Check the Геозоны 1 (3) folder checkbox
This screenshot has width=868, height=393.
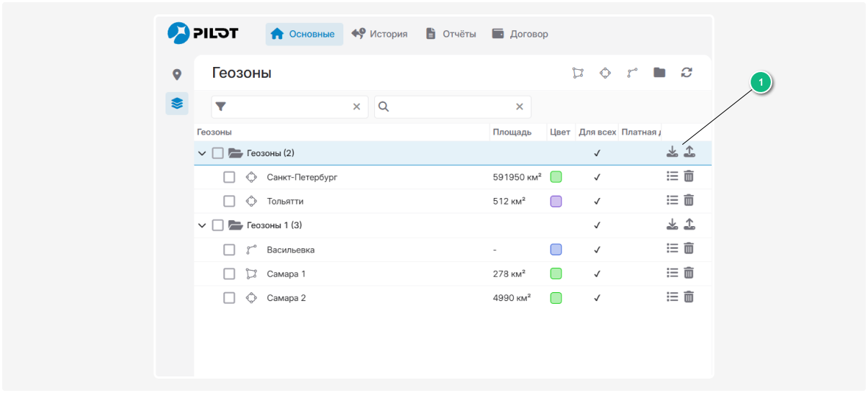[x=218, y=225]
